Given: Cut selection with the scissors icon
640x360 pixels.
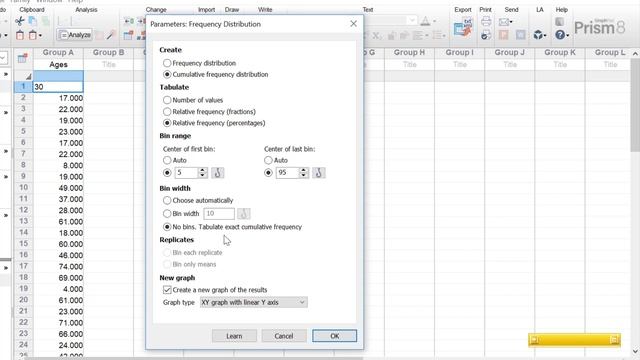Looking at the screenshot, I should click(19, 21).
